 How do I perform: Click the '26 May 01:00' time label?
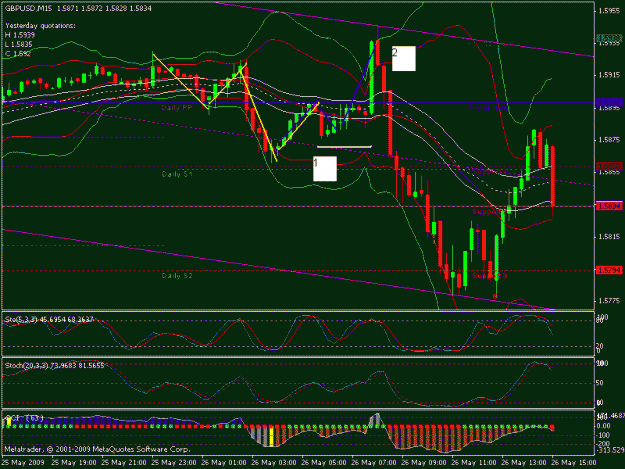[224, 463]
